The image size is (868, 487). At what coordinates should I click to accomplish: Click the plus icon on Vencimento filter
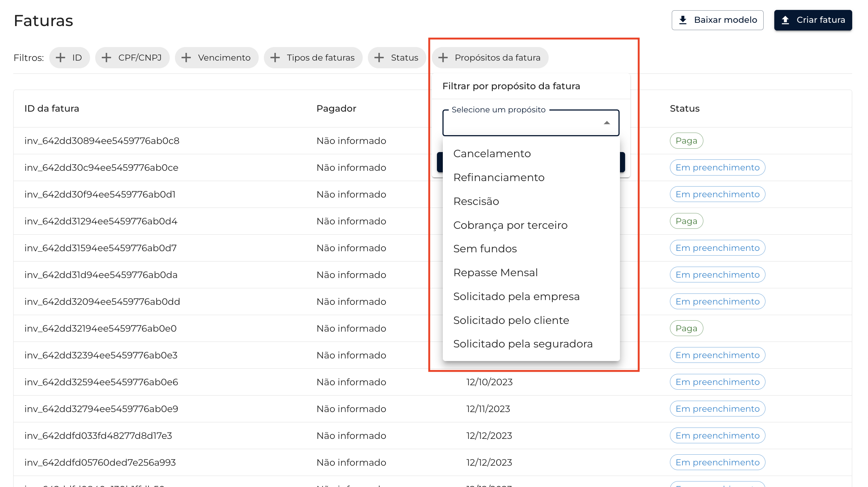tap(186, 58)
